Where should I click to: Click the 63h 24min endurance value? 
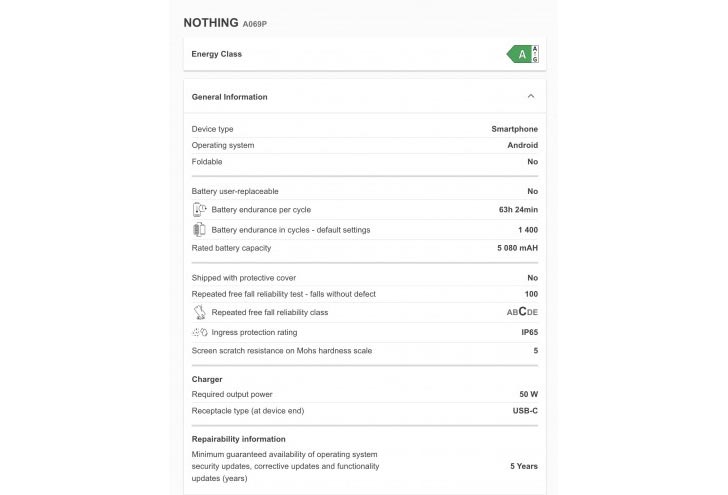[x=518, y=210]
